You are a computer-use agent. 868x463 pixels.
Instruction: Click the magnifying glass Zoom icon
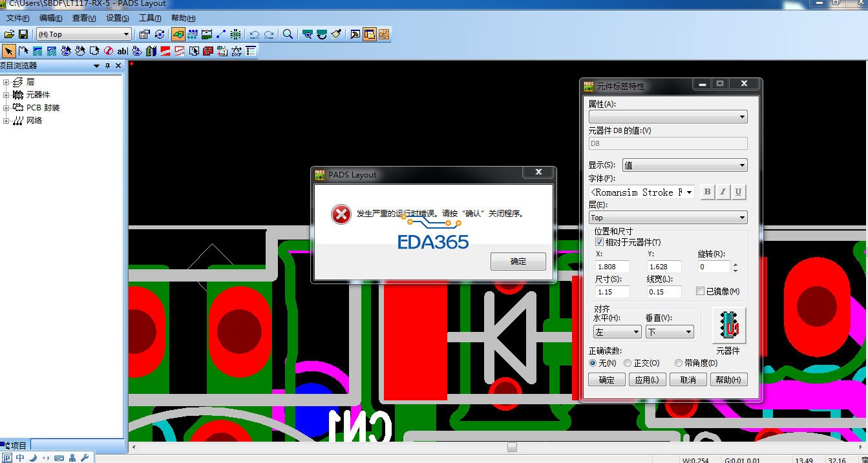tap(288, 34)
